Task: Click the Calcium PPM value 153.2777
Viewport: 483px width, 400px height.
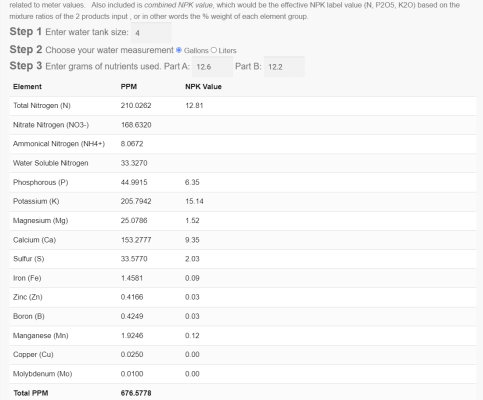Action: pos(136,240)
